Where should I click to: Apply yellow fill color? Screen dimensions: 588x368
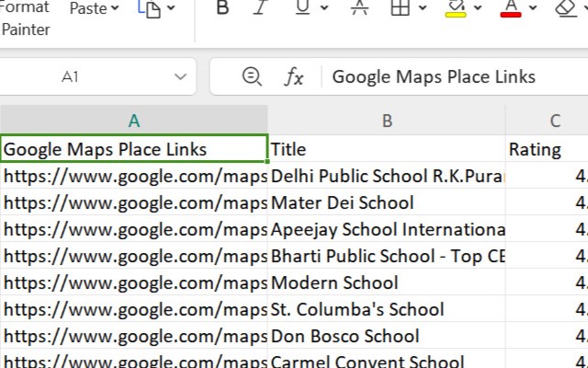click(x=456, y=8)
